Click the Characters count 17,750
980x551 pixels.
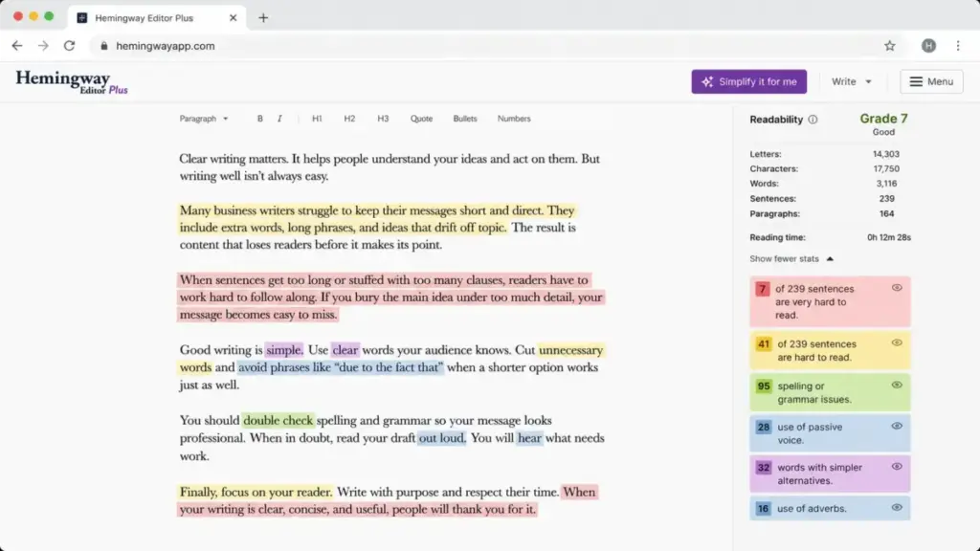point(886,168)
